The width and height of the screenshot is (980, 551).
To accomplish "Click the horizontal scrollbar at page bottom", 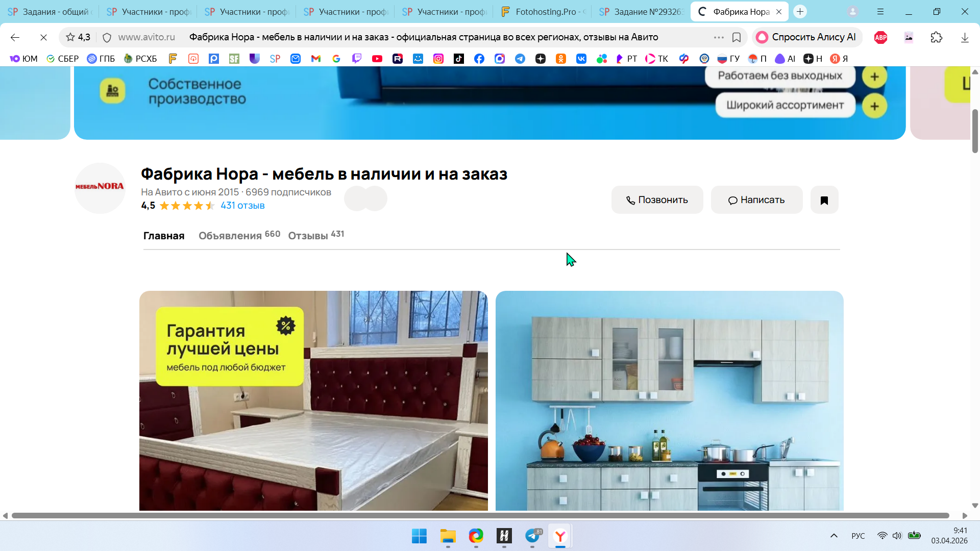I will click(480, 516).
